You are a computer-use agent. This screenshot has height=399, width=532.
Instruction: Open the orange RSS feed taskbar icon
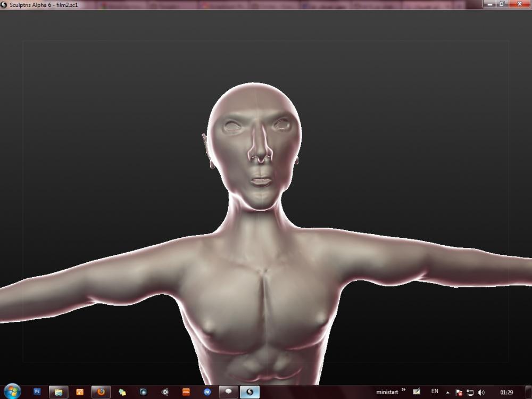80,392
